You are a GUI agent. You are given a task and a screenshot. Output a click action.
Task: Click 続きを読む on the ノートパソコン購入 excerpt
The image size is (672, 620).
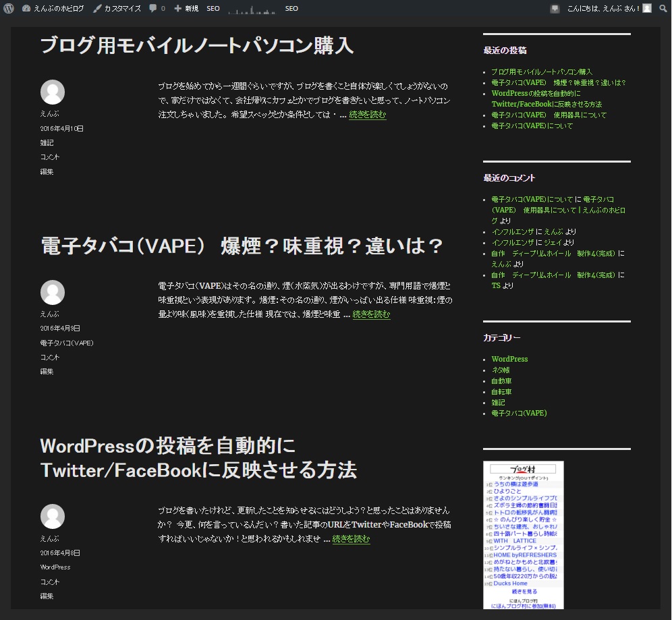tap(368, 115)
